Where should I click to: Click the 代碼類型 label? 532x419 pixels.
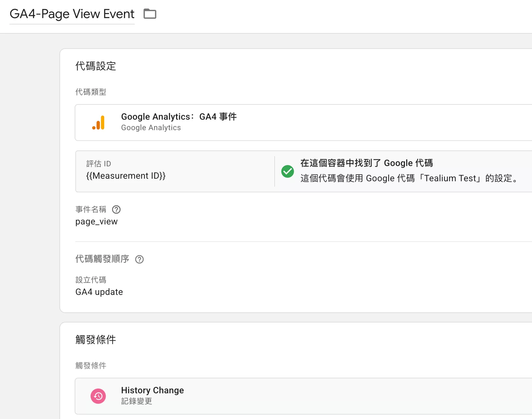click(91, 92)
